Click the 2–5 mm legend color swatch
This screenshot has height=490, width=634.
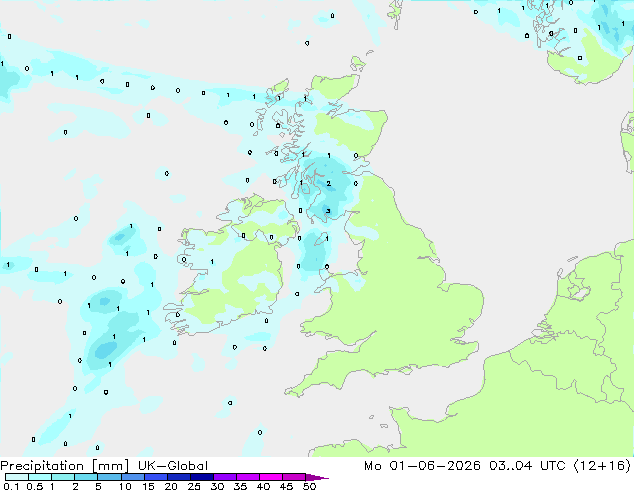pyautogui.click(x=86, y=477)
